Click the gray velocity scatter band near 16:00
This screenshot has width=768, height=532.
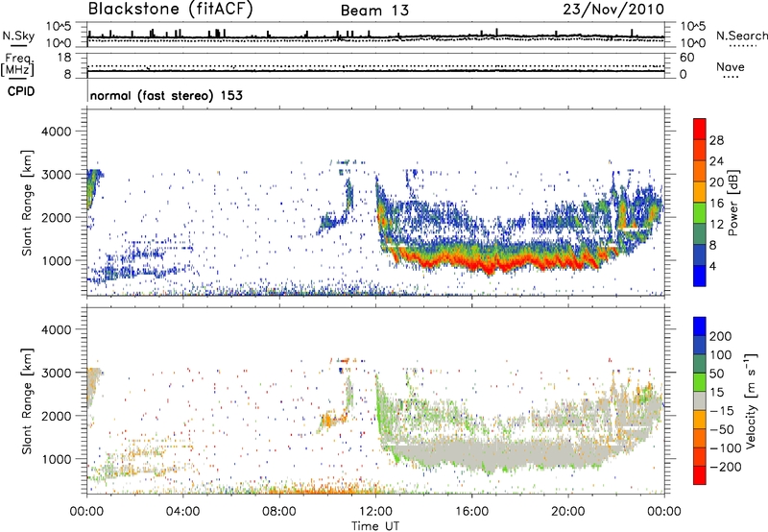point(472,453)
